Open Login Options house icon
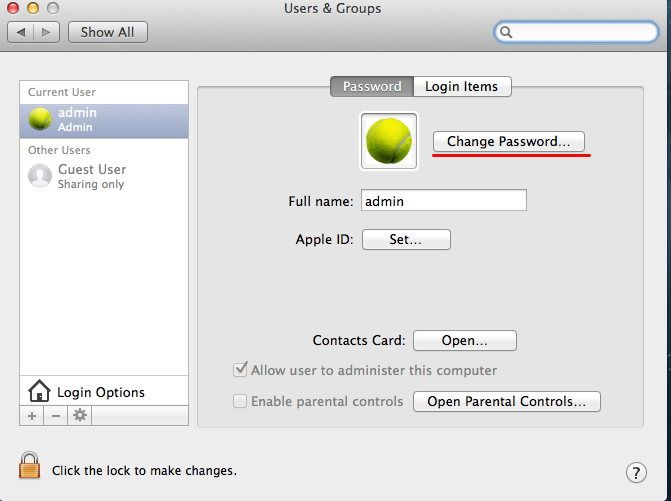Image resolution: width=671 pixels, height=501 pixels. point(39,391)
